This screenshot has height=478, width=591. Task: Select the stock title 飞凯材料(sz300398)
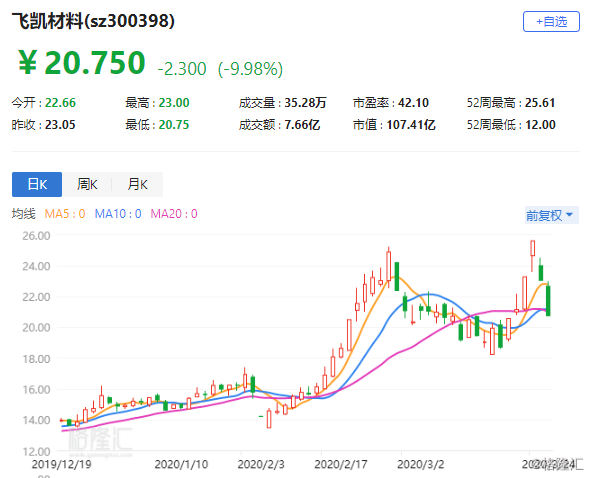point(93,21)
